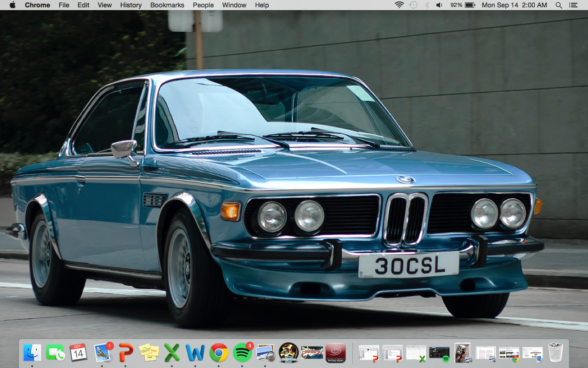Viewport: 588px width, 368px height.
Task: Open the Apple menu
Action: point(12,5)
